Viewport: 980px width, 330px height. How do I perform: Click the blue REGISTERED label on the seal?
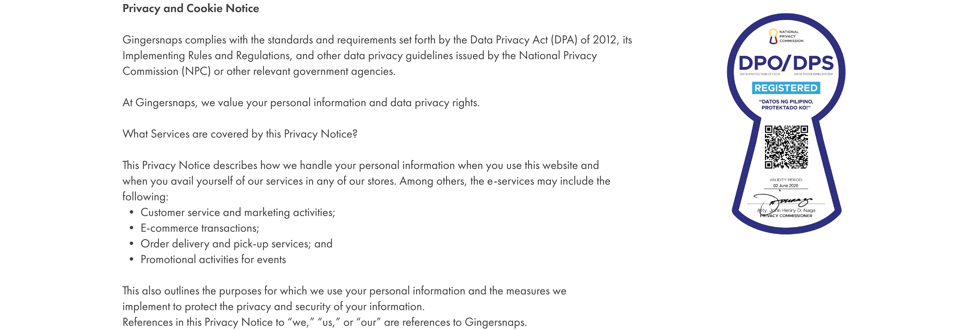(x=786, y=88)
